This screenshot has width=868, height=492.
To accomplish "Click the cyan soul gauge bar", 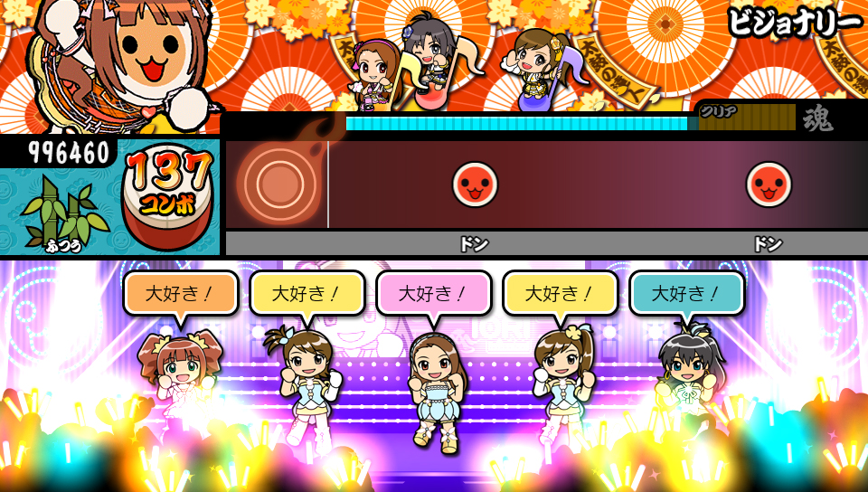I will [517, 123].
